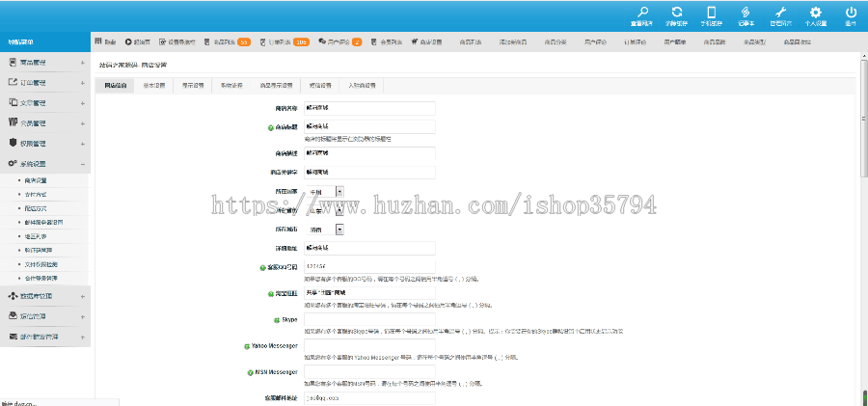Open 邮件服务器设置 in the sidebar

(x=43, y=222)
